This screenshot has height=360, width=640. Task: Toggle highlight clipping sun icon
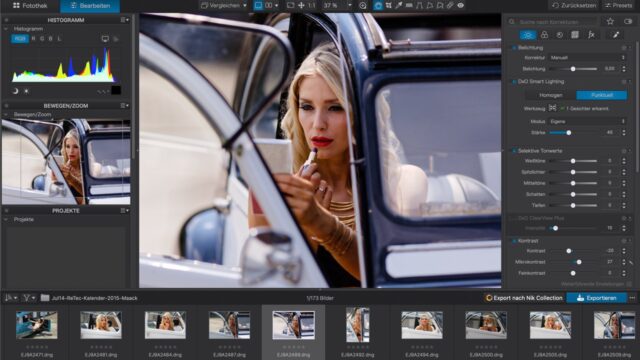[x=26, y=91]
